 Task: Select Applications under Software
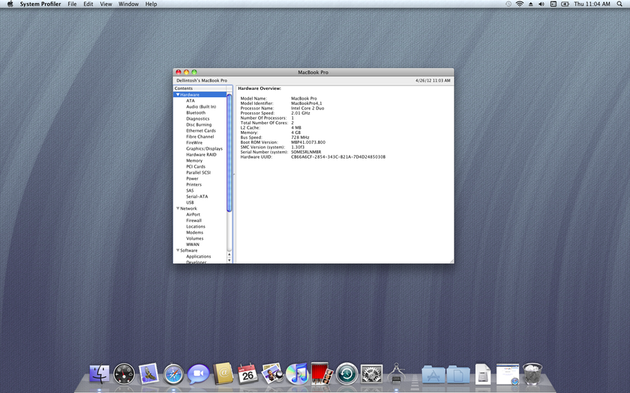point(198,256)
